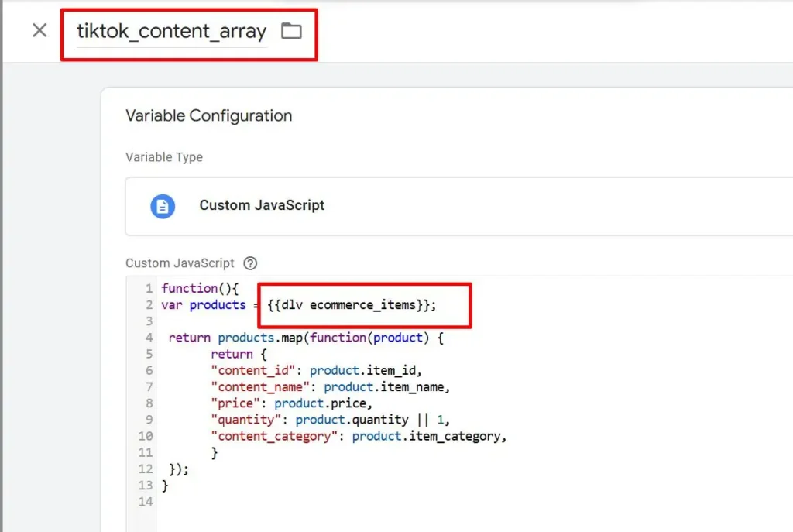Click the "return {" statement on line 5

coord(239,354)
